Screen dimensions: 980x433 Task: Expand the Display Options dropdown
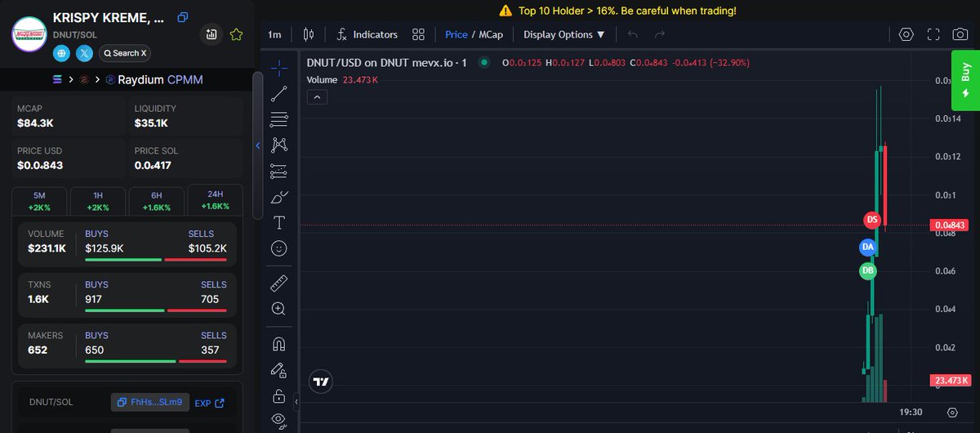tap(564, 34)
